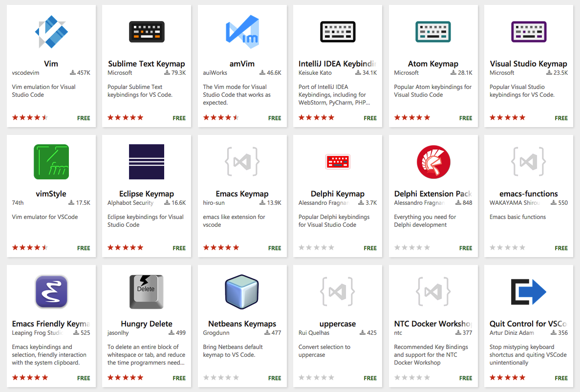Open the green vimStyle icon
Viewport: 580px width, 392px height.
coord(51,162)
